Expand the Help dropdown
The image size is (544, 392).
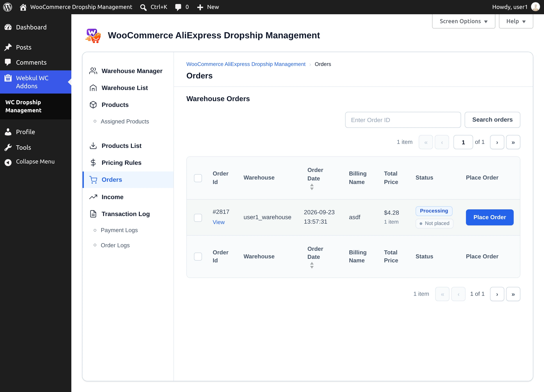coord(516,21)
